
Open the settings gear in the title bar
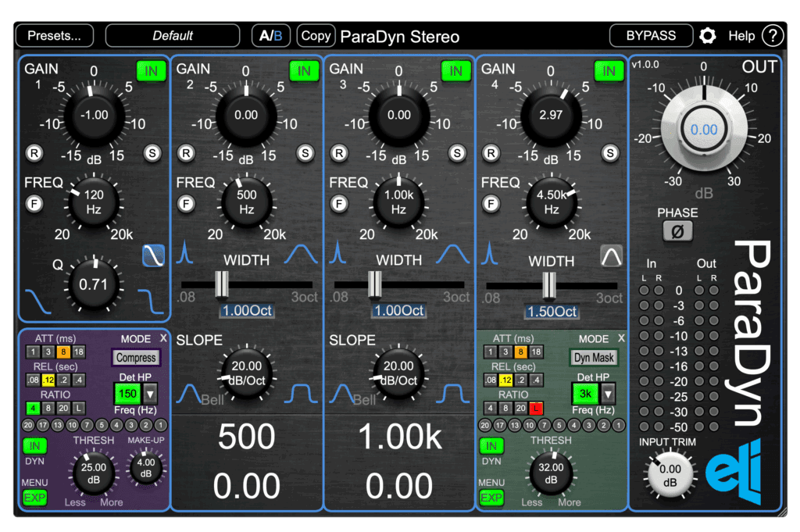coord(708,35)
